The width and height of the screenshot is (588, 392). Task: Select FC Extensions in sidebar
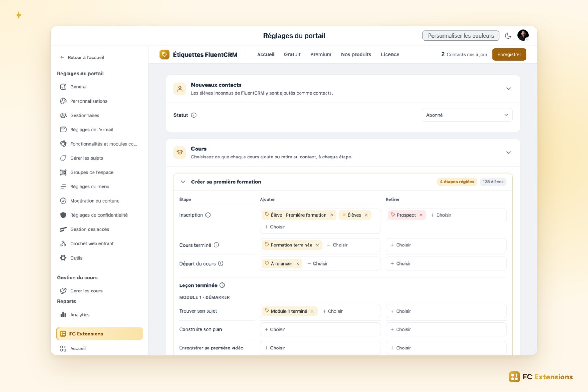[x=99, y=334]
